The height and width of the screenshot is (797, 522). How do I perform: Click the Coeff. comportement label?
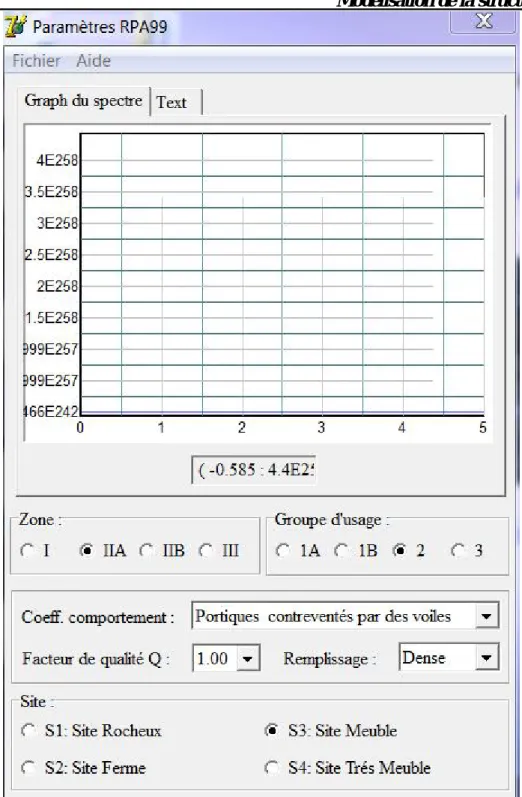coord(98,617)
